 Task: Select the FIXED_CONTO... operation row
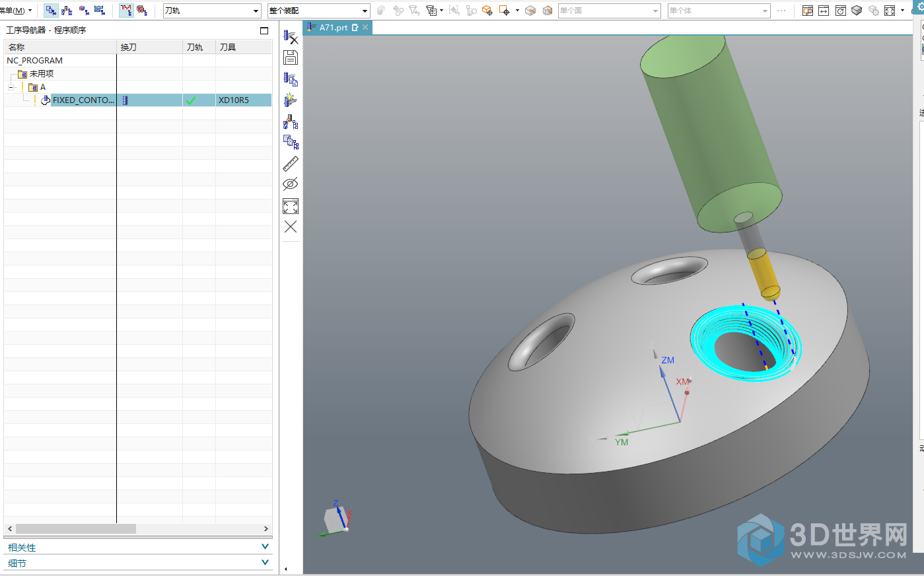click(83, 100)
